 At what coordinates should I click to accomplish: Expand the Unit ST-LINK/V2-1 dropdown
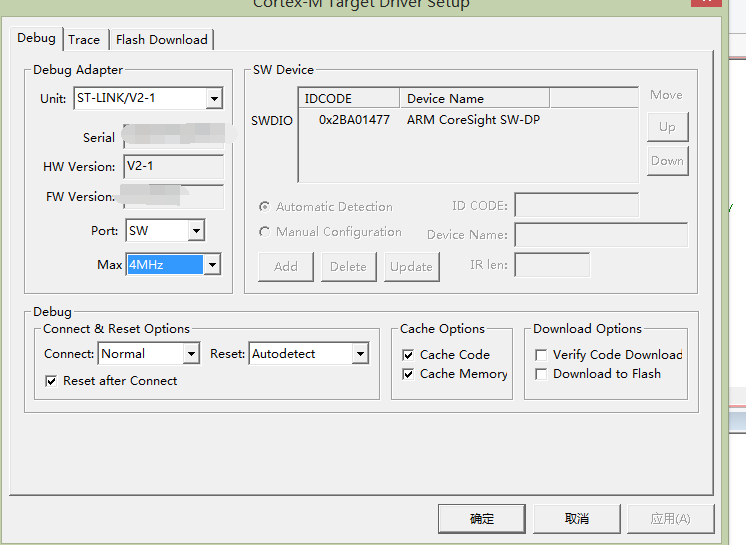[214, 98]
